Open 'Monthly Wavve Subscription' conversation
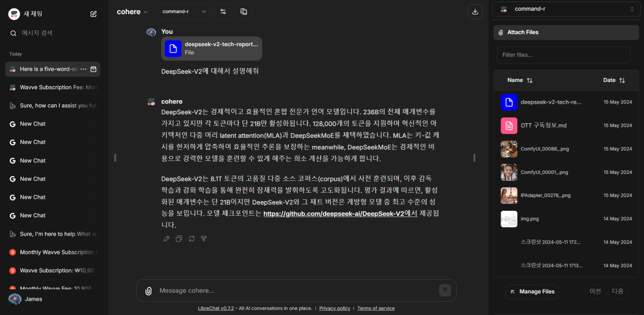 point(53,252)
